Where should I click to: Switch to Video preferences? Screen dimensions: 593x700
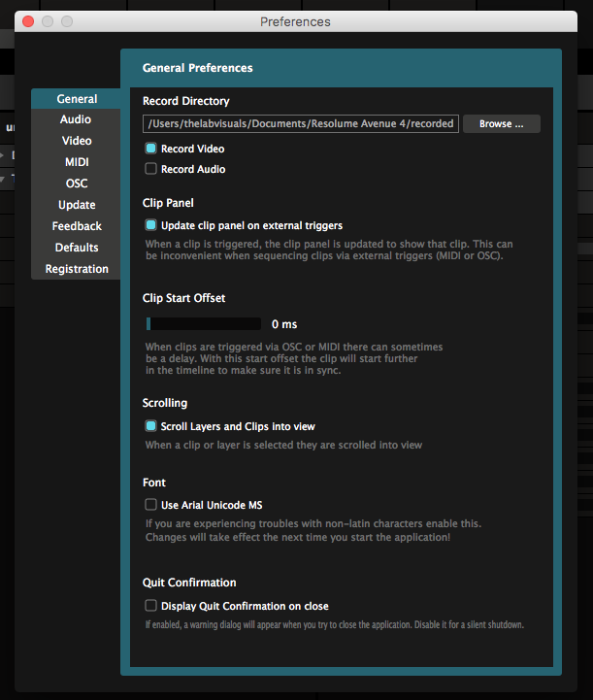pos(77,141)
